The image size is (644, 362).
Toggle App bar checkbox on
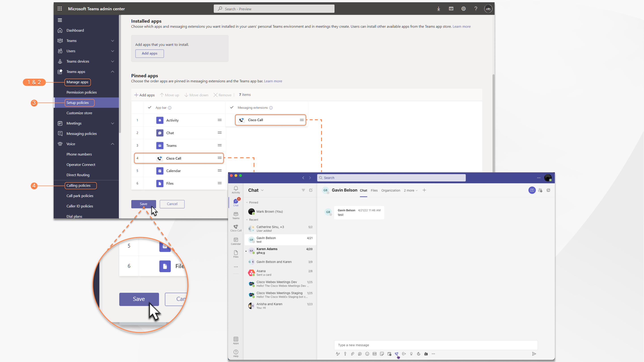150,107
